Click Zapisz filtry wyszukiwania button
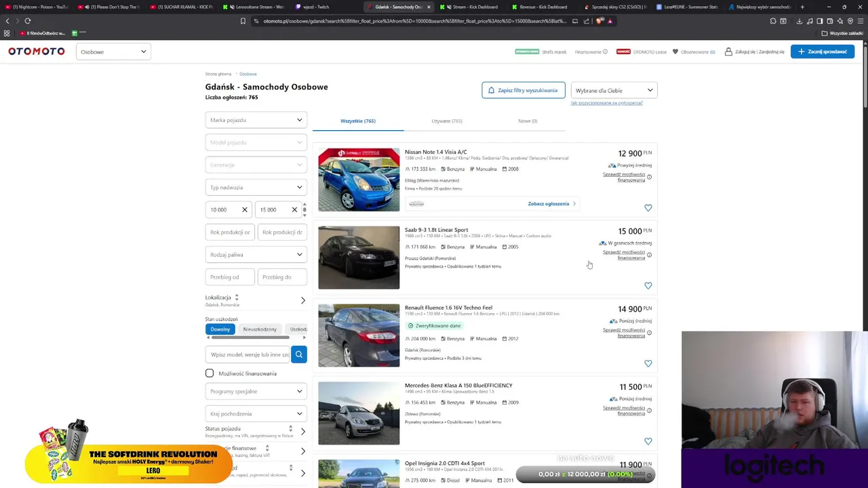The width and height of the screenshot is (868, 488). [524, 90]
